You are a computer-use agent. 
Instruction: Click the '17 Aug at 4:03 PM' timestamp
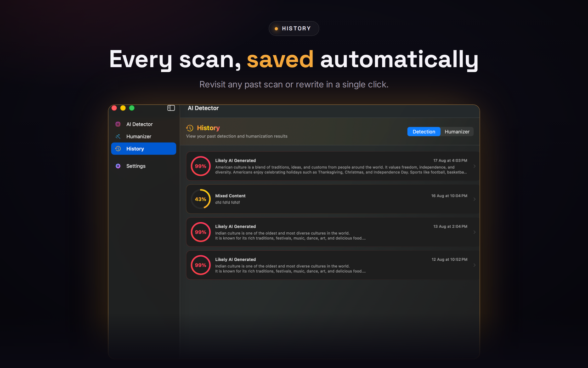(450, 161)
